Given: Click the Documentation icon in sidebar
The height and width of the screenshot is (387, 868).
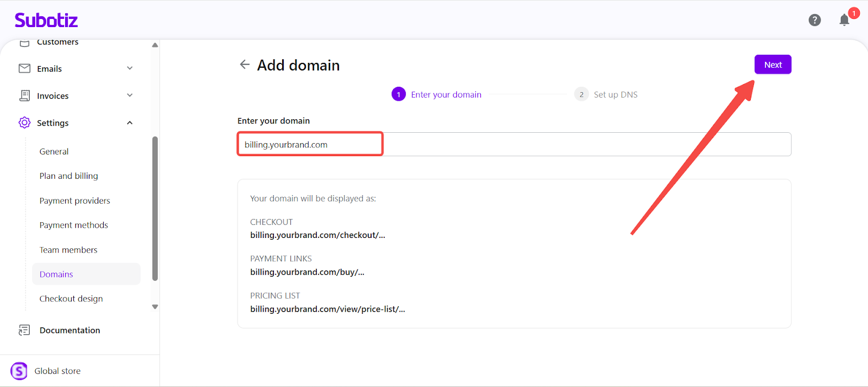Looking at the screenshot, I should point(24,330).
